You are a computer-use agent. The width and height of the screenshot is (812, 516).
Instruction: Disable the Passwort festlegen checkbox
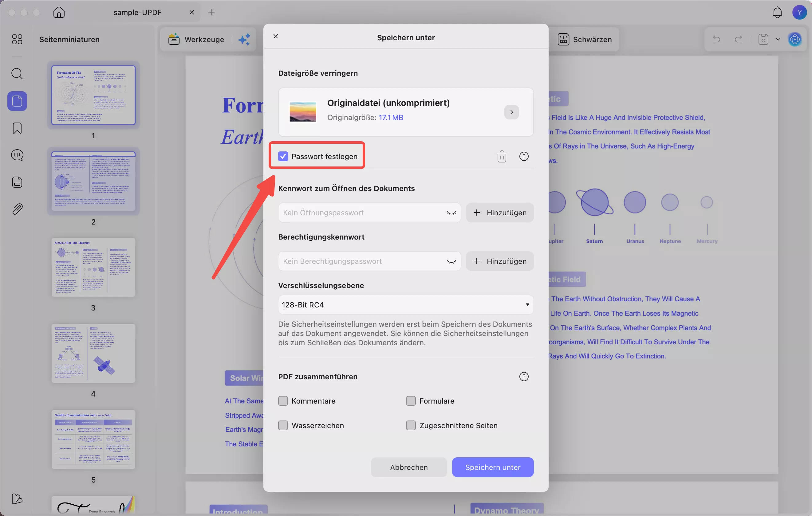[283, 156]
